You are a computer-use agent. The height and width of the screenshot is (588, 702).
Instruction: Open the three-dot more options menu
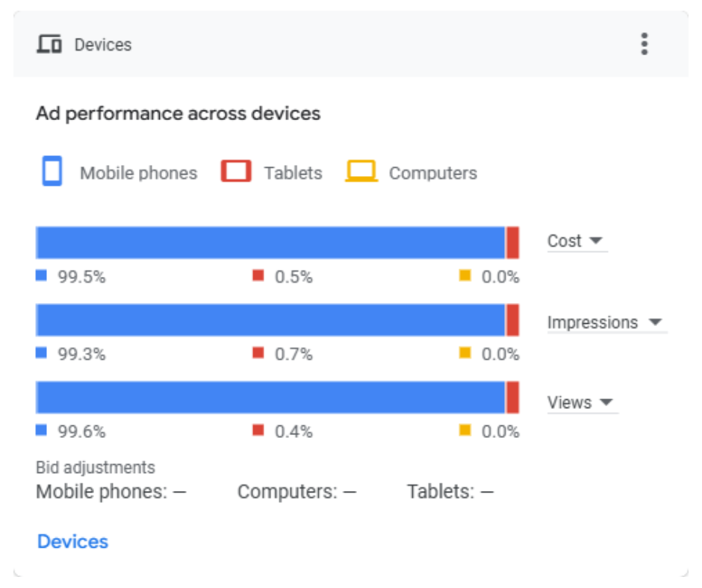[644, 44]
